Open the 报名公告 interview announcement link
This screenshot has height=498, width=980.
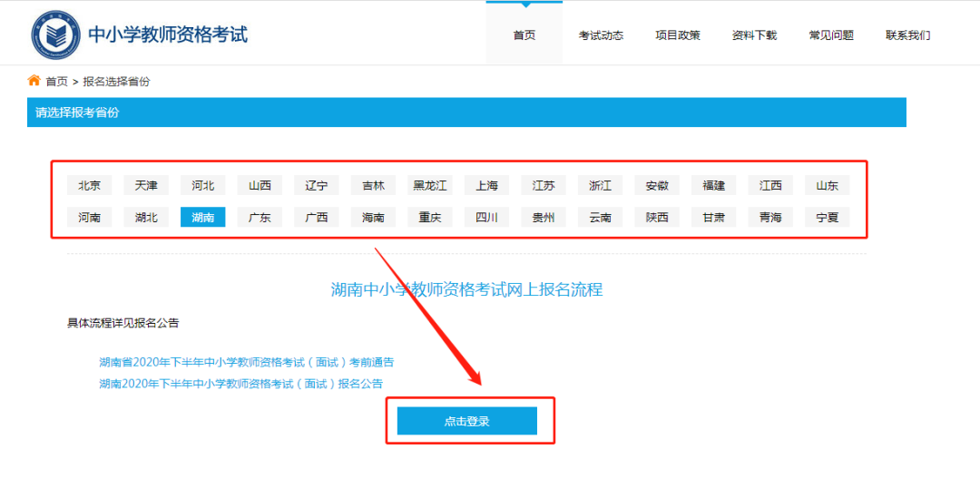pos(241,383)
